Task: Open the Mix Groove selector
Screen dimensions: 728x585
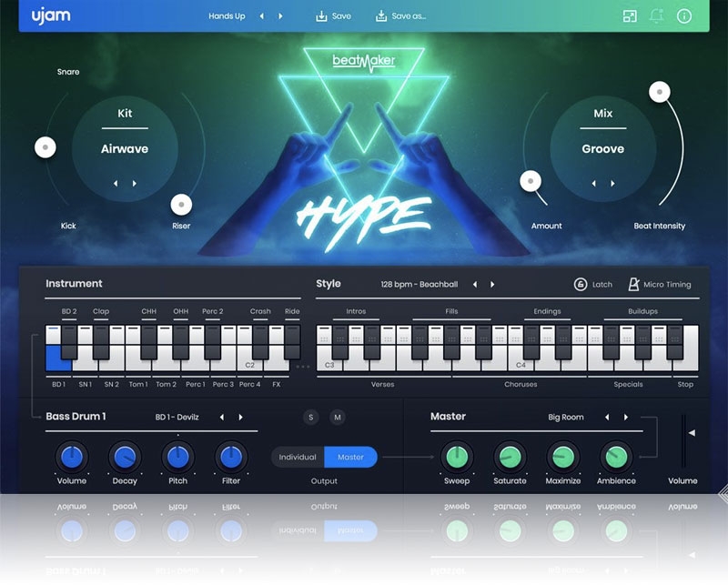Action: click(x=602, y=149)
